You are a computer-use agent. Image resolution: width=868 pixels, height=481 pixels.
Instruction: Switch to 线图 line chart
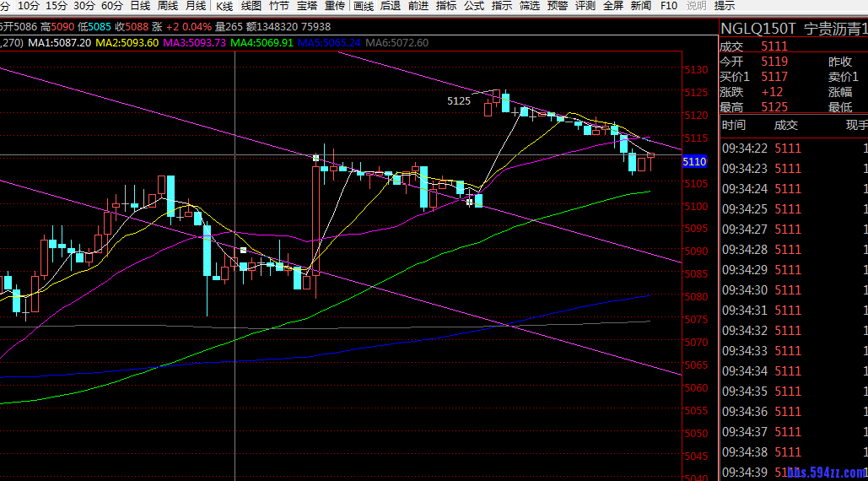[x=251, y=6]
